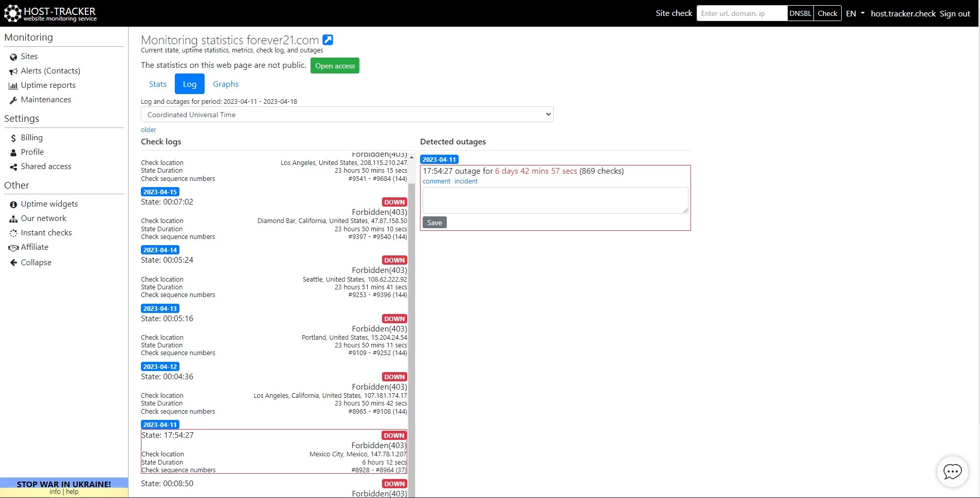
Task: Open the Shared access page
Action: (46, 167)
